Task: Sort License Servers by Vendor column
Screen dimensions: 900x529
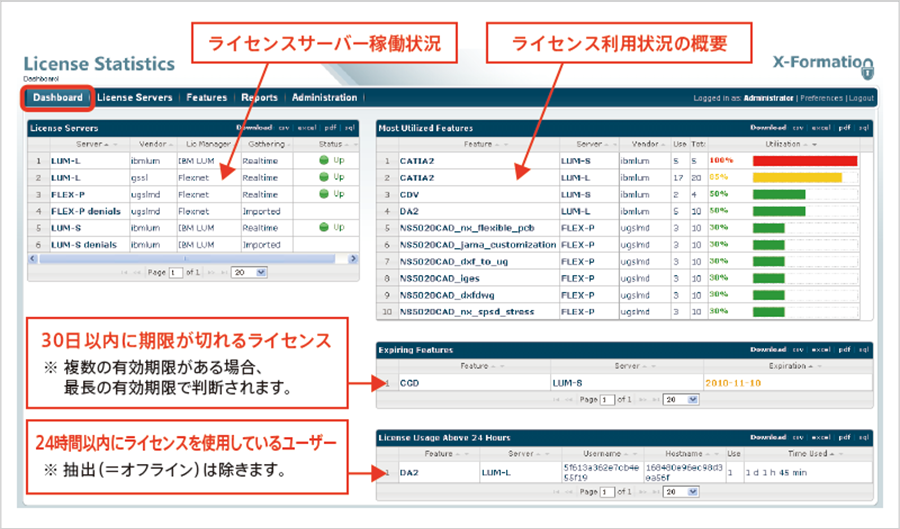Action: pyautogui.click(x=153, y=144)
